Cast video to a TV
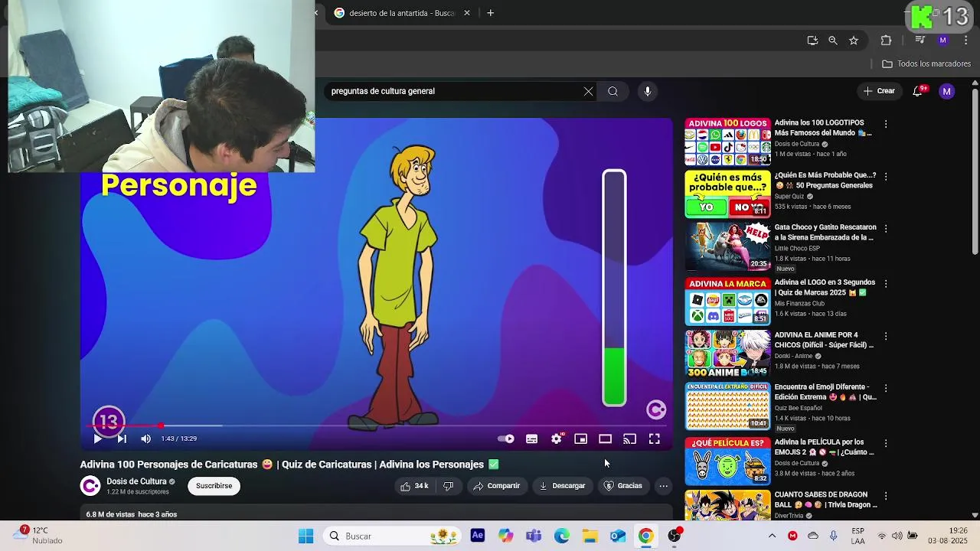This screenshot has height=551, width=980. [x=630, y=439]
